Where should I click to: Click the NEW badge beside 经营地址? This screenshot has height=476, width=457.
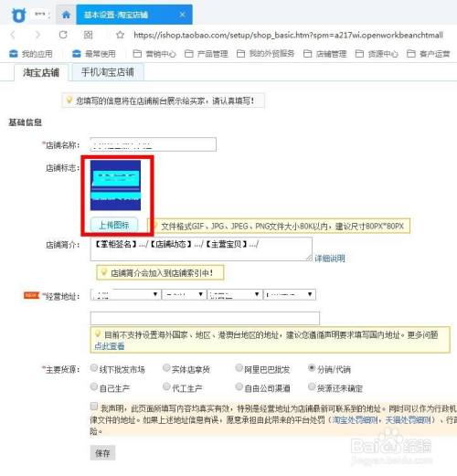click(x=31, y=295)
